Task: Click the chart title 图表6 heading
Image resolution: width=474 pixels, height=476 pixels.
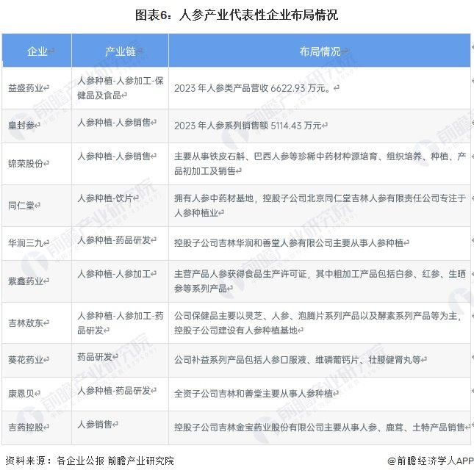Action: click(x=237, y=15)
